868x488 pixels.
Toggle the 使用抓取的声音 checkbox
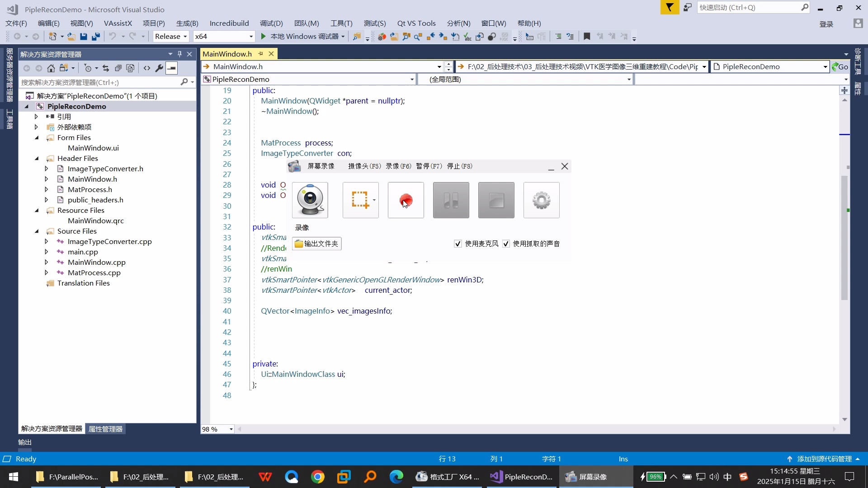click(x=506, y=244)
